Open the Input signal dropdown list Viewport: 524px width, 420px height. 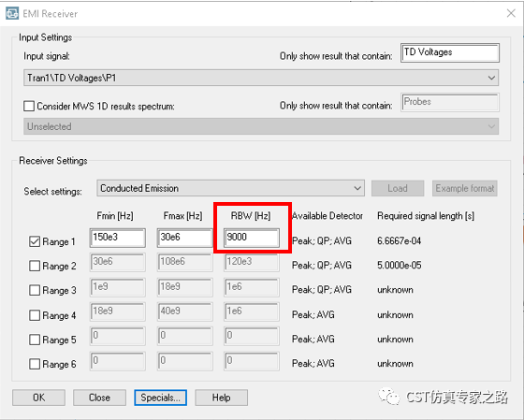pos(261,78)
